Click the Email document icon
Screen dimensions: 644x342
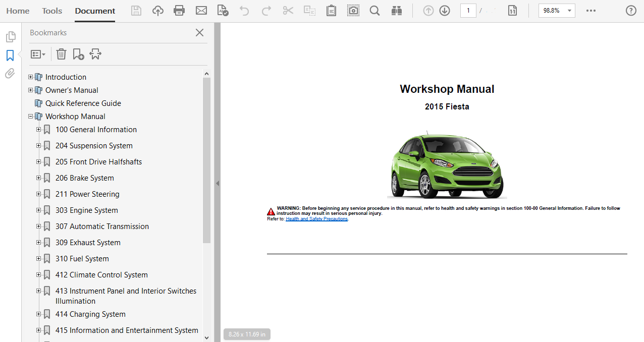[x=201, y=10]
